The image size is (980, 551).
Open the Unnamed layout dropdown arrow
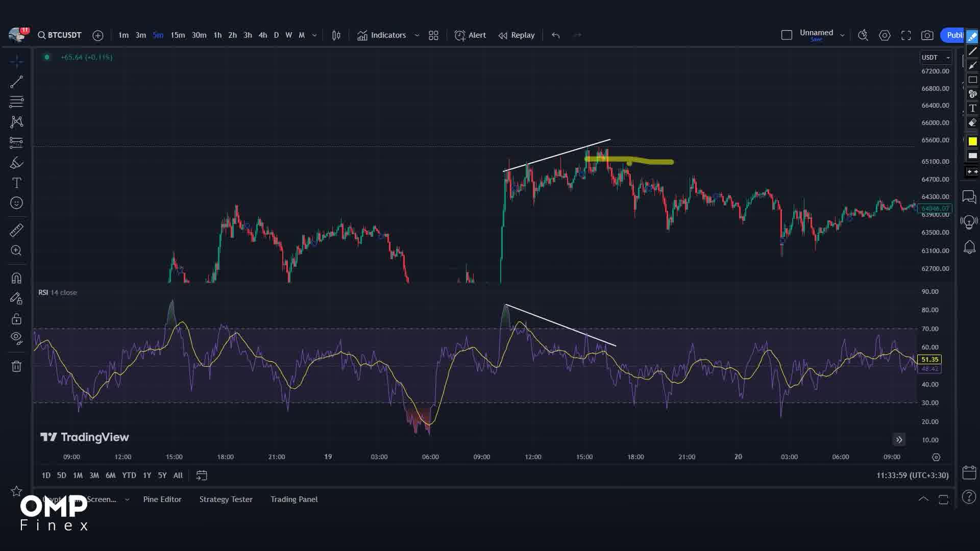842,35
